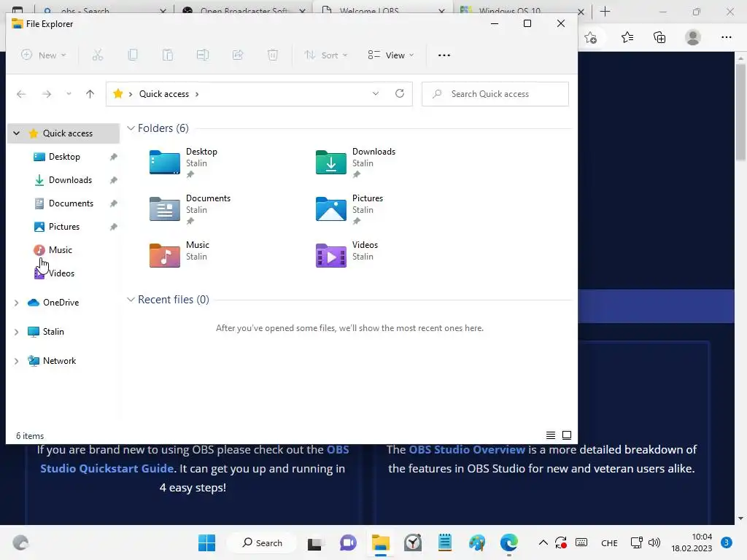The height and width of the screenshot is (560, 747).
Task: Go up one level arrow
Action: tap(90, 94)
